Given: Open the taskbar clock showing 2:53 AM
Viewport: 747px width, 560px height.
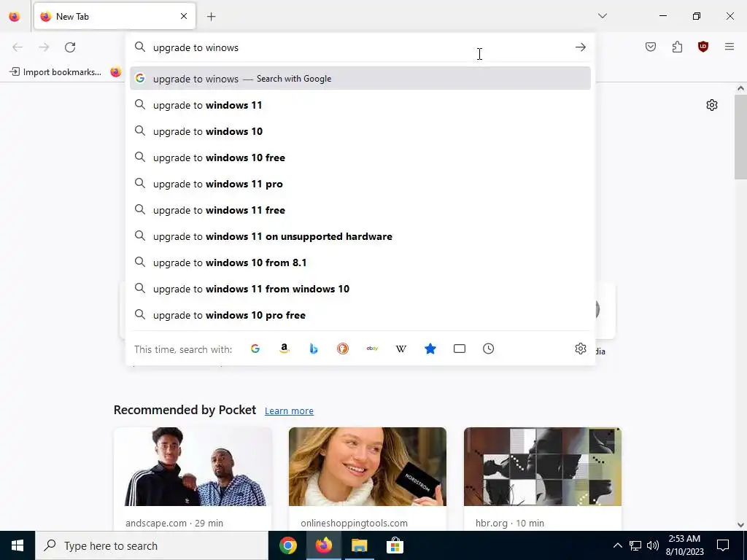Looking at the screenshot, I should pos(684,545).
